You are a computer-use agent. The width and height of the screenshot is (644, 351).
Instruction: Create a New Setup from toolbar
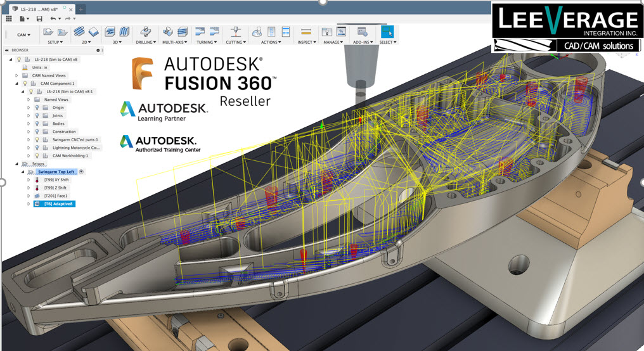(48, 32)
